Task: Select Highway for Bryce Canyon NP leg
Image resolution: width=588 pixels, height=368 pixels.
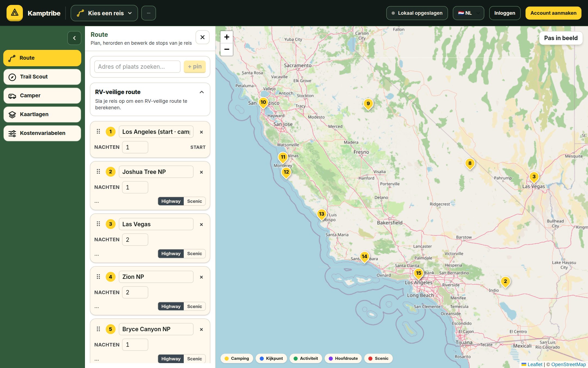Action: [x=171, y=359]
